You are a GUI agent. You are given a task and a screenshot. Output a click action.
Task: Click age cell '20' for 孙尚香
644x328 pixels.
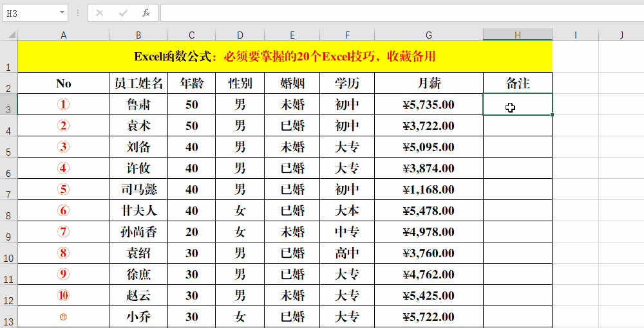coord(191,232)
